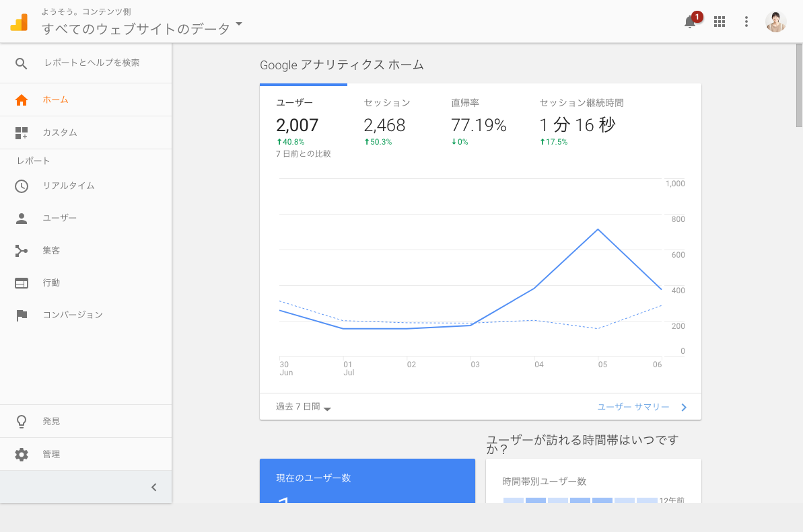This screenshot has width=803, height=532.
Task: Click the chart peak point on 05
Action: pos(598,229)
